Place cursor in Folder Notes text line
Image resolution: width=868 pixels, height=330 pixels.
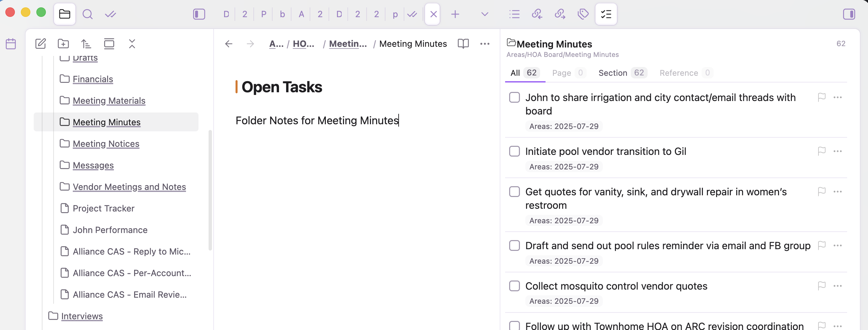(x=317, y=121)
